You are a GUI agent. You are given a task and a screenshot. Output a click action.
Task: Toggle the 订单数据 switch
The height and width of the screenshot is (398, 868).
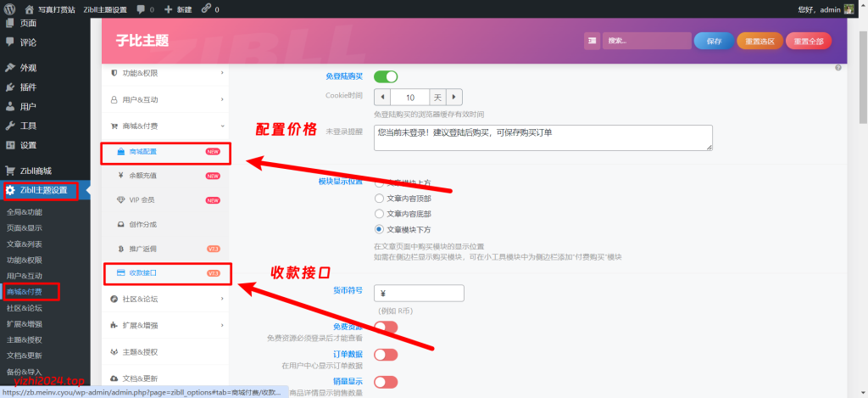click(386, 354)
